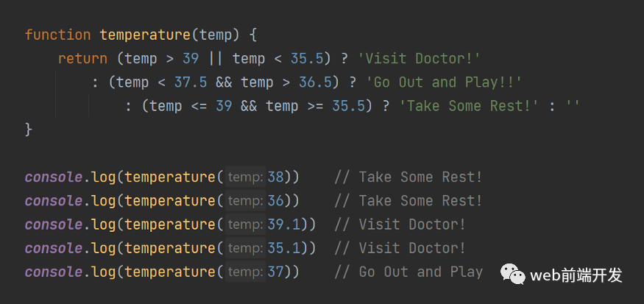The width and height of the screenshot is (644, 304).
Task: Click the 'web前端开发' watermark text
Action: click(576, 275)
